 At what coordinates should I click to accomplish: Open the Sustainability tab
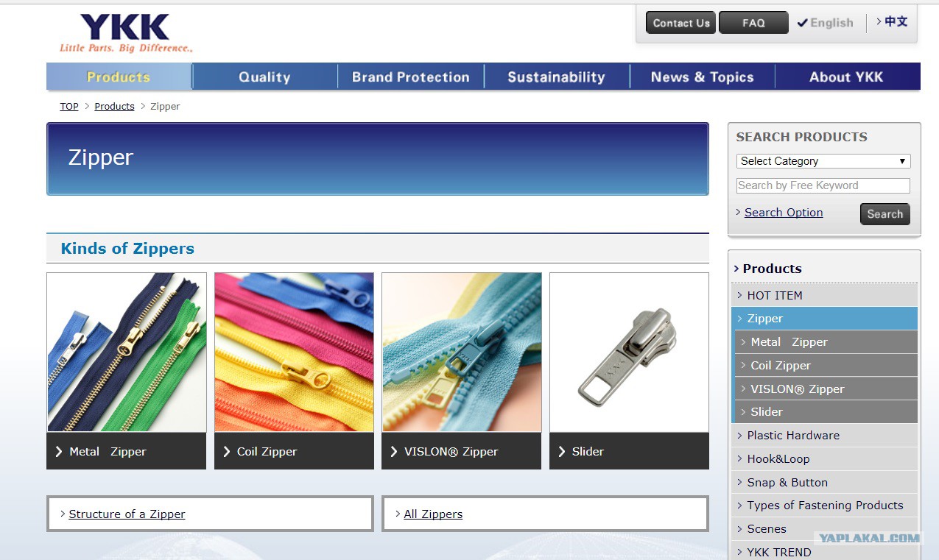(556, 77)
